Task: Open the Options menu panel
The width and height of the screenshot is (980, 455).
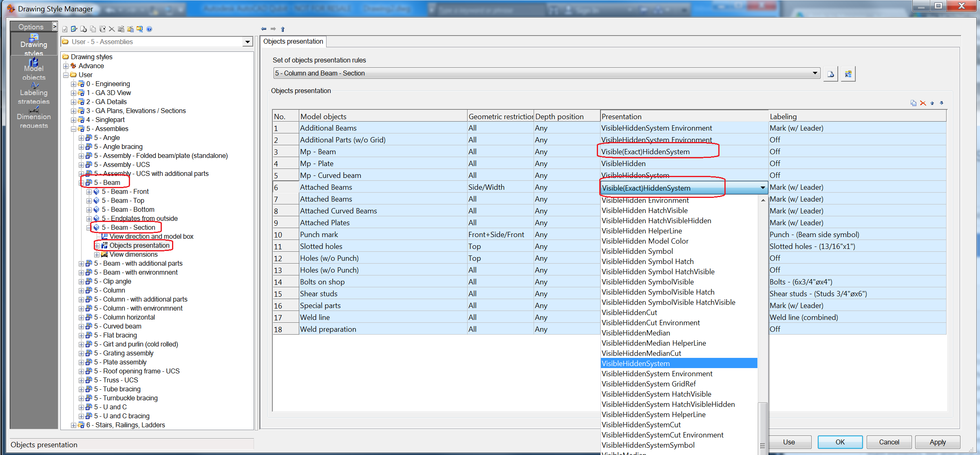Action: [31, 26]
